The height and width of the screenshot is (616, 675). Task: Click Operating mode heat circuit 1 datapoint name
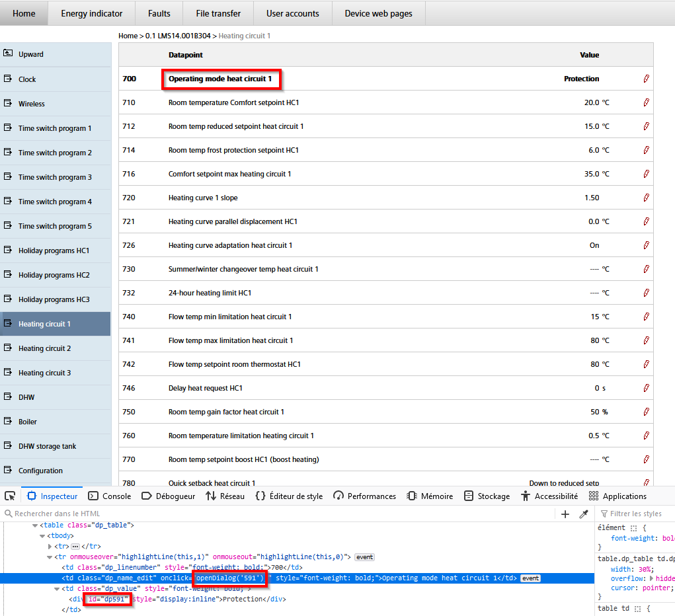[220, 79]
